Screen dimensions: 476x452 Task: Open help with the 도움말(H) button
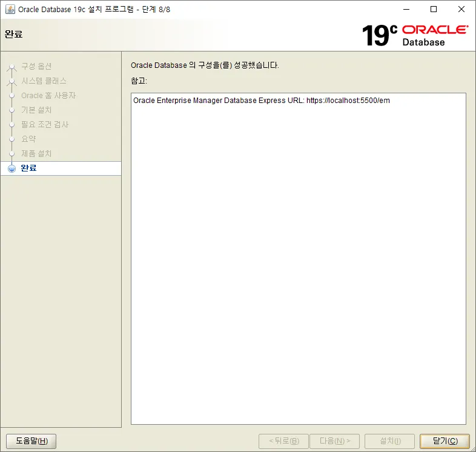[x=31, y=441]
